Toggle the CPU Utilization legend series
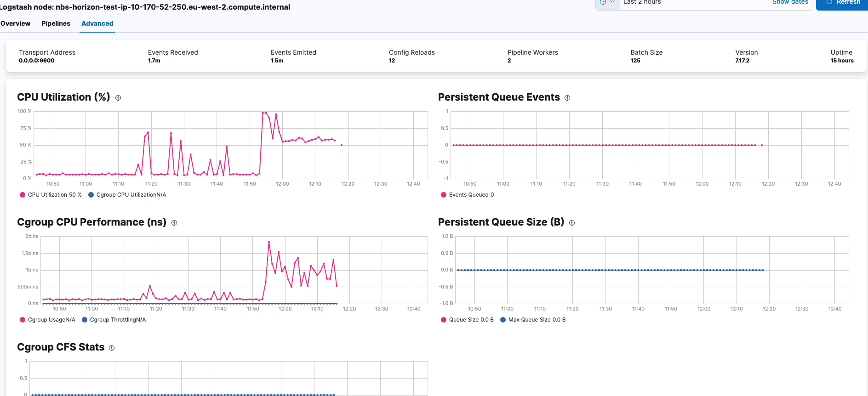The width and height of the screenshot is (868, 396). pyautogui.click(x=51, y=195)
